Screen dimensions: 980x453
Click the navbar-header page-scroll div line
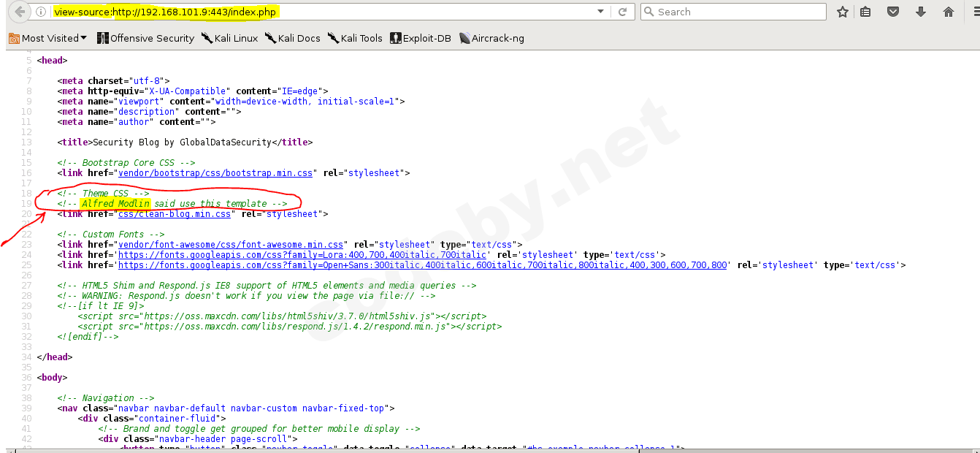[198, 439]
